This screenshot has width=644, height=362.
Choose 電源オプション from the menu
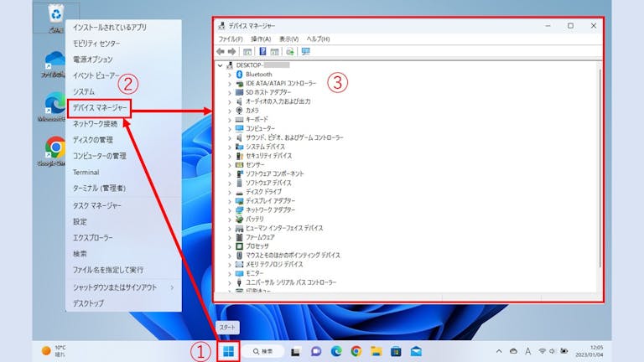pos(93,59)
